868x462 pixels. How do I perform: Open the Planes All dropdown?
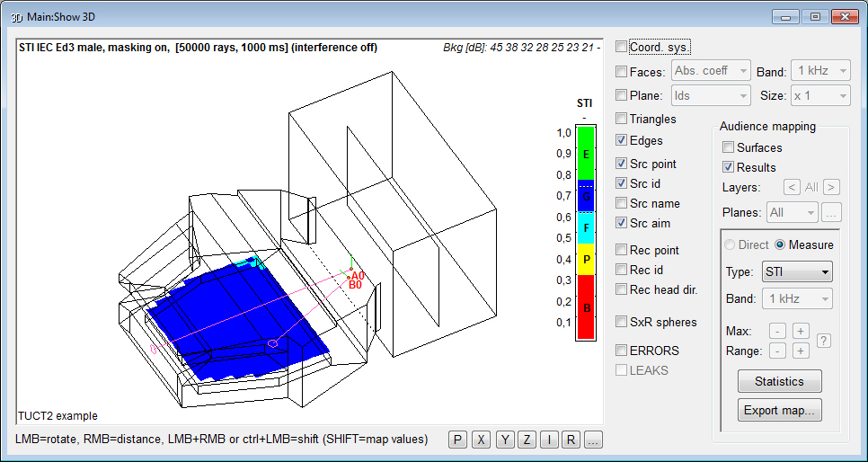pyautogui.click(x=793, y=212)
